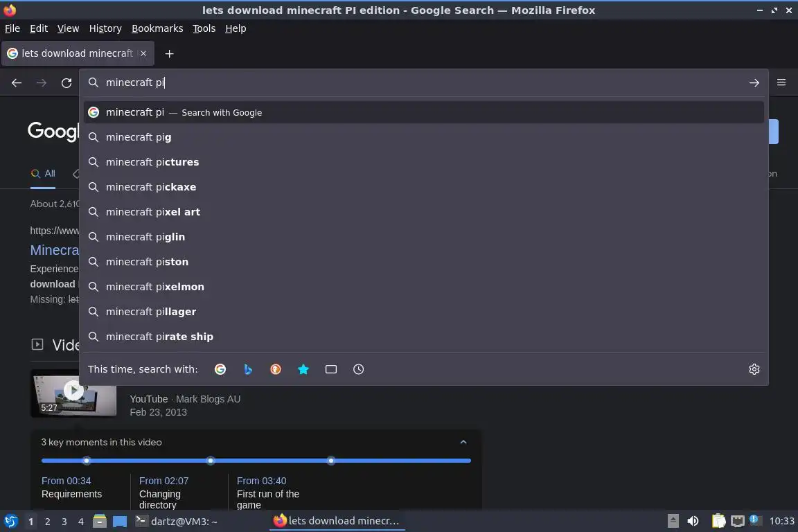Open the History menu
This screenshot has height=532, width=798.
tap(105, 28)
